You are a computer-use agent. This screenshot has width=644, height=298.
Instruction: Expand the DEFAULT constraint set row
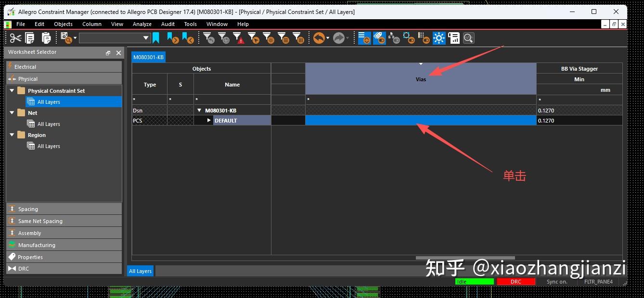(209, 120)
